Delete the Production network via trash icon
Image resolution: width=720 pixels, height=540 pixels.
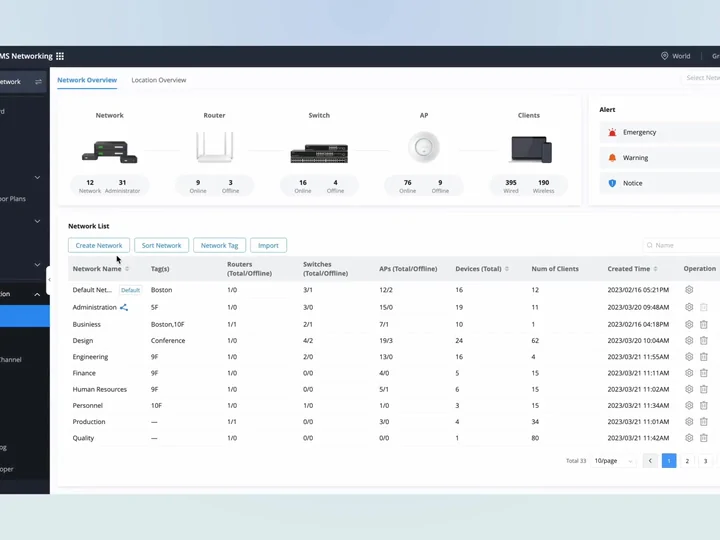703,422
